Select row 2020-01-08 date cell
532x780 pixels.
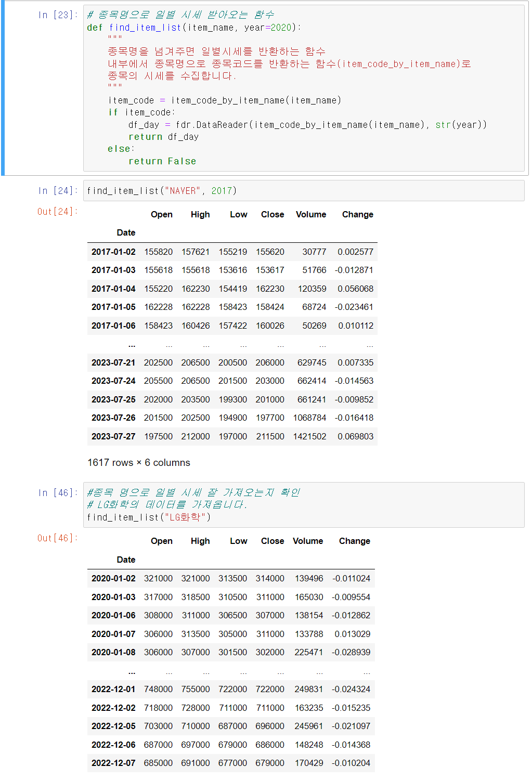tap(113, 652)
